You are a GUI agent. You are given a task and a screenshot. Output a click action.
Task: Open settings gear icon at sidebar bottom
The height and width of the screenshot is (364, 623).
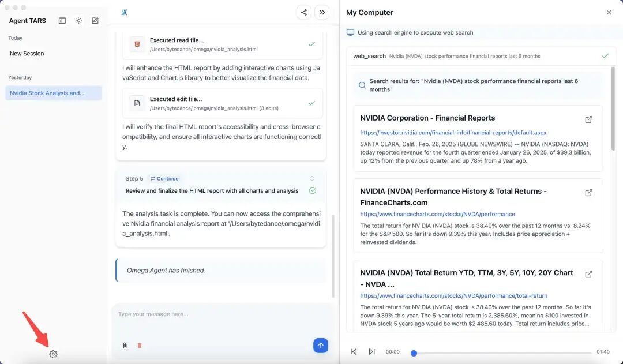[53, 354]
